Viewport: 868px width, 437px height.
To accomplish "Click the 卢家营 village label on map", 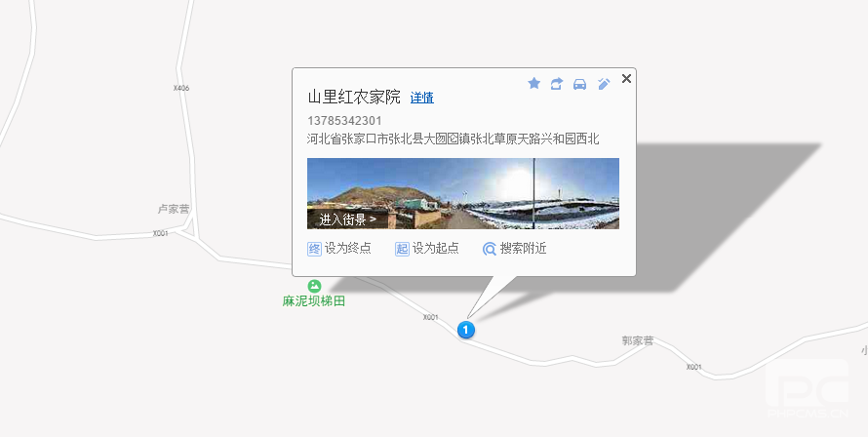I will tap(174, 209).
